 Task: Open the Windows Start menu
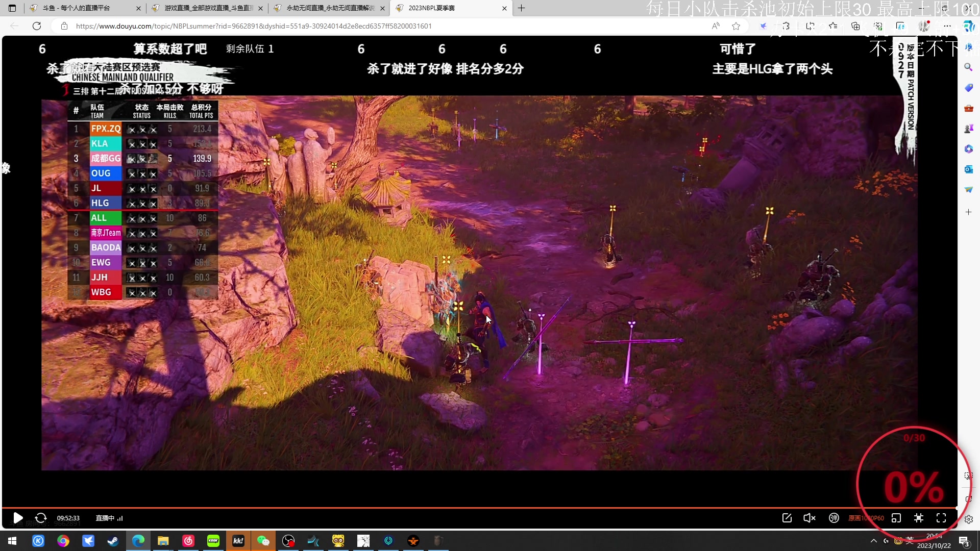click(12, 541)
